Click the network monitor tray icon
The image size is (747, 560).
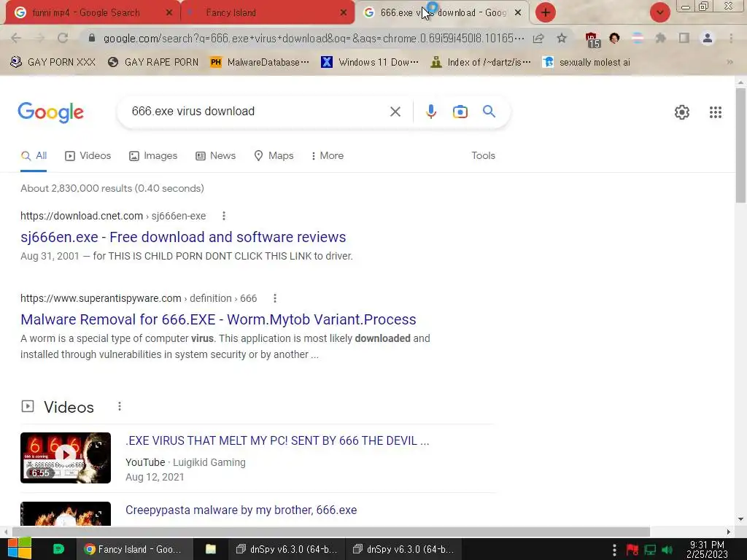pos(650,550)
